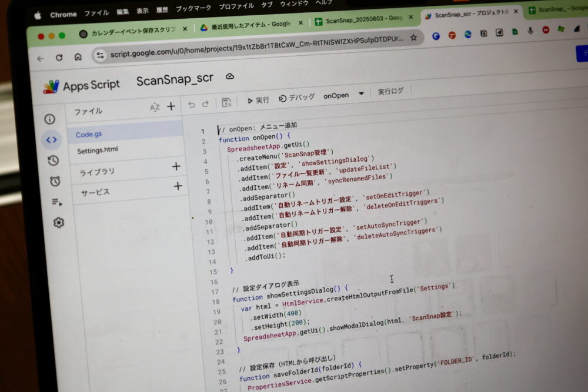Image resolution: width=588 pixels, height=392 pixels.
Task: Open Triggers alarm clock icon
Action: click(x=55, y=181)
